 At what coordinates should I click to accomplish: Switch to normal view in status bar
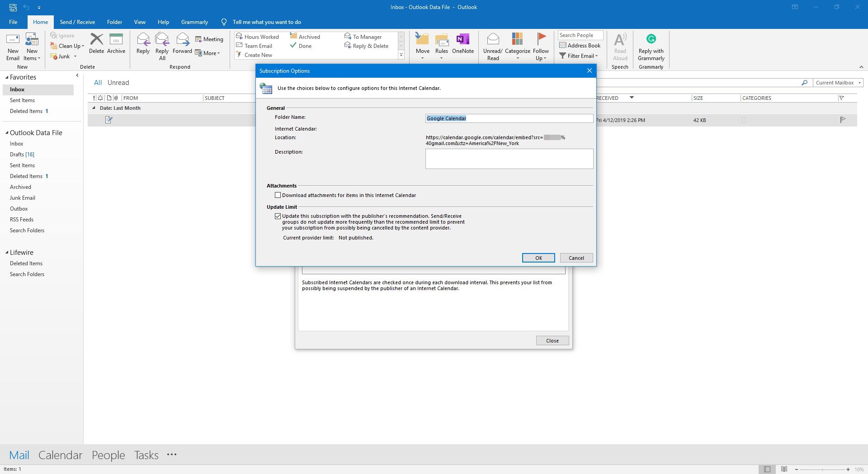pyautogui.click(x=767, y=469)
